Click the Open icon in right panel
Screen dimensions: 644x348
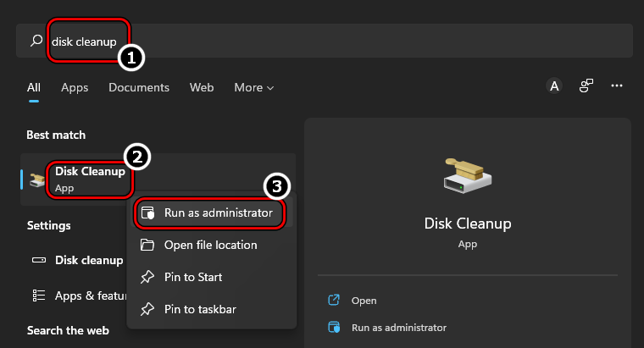tap(334, 301)
